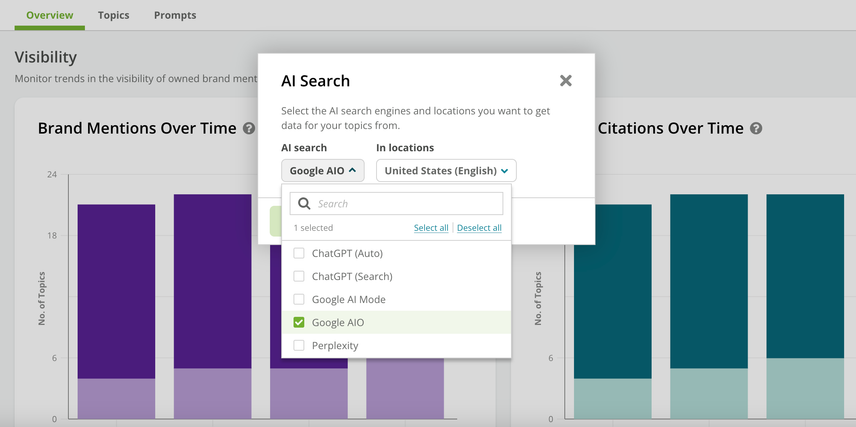Enable the Google AI Mode option
The width and height of the screenshot is (856, 427).
tap(299, 299)
